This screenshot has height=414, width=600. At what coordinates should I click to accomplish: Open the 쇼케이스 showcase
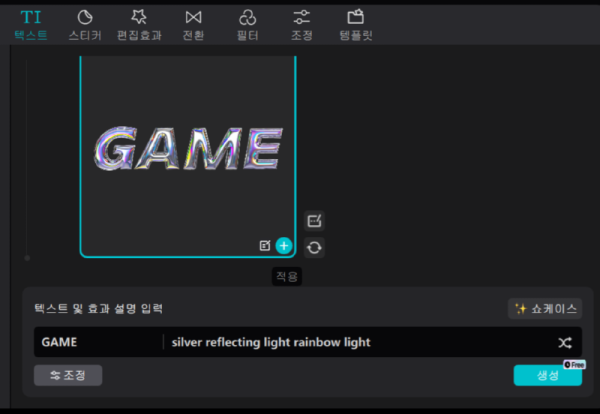tap(545, 309)
